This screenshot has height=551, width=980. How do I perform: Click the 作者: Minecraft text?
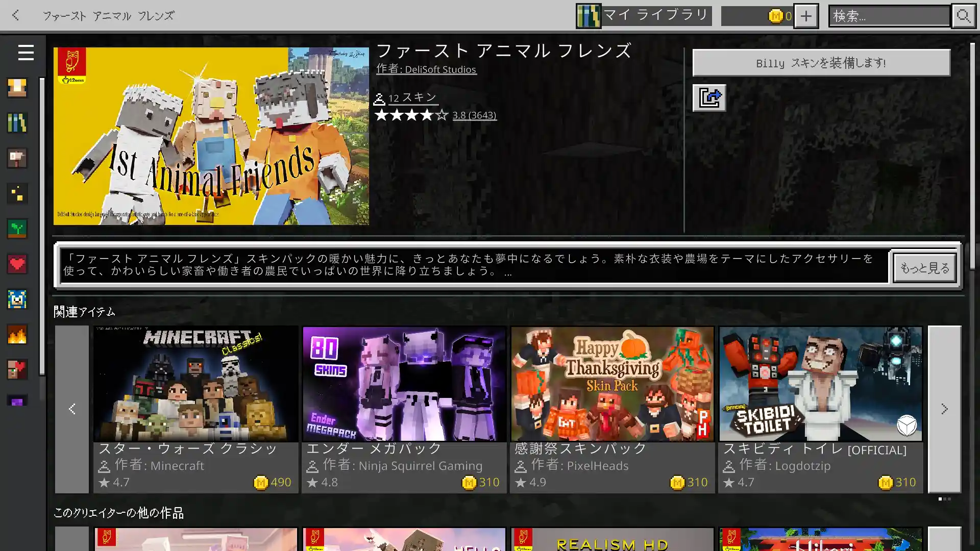[x=159, y=465]
